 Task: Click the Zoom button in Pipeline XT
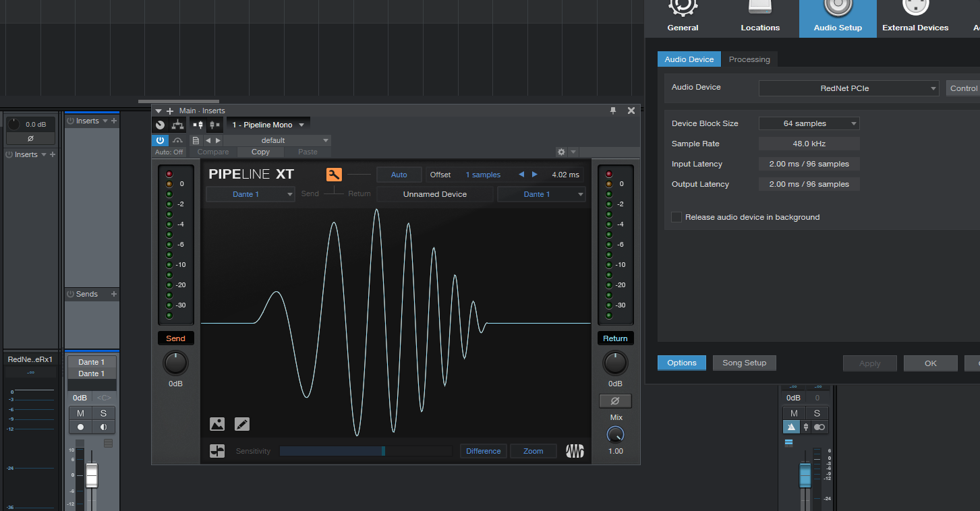coord(534,451)
